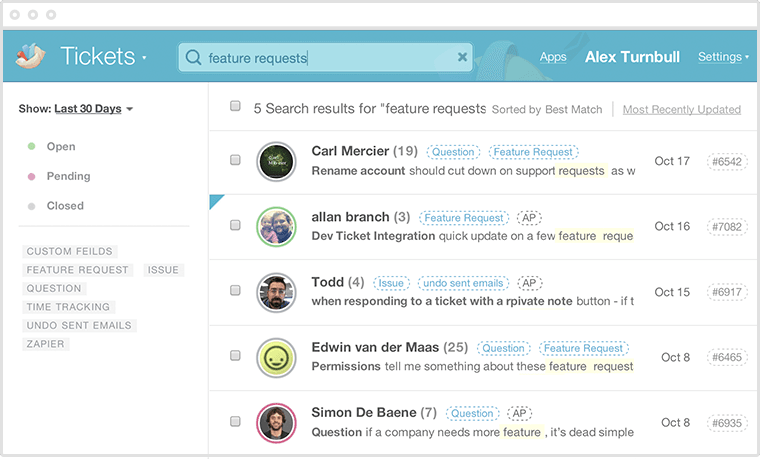Click the Alex Turnbull user name

coord(631,57)
